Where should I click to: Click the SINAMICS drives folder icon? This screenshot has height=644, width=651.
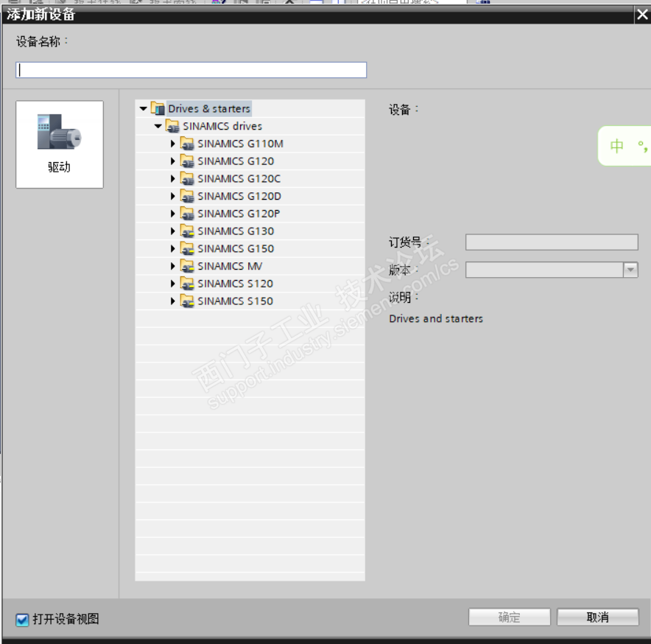(172, 126)
